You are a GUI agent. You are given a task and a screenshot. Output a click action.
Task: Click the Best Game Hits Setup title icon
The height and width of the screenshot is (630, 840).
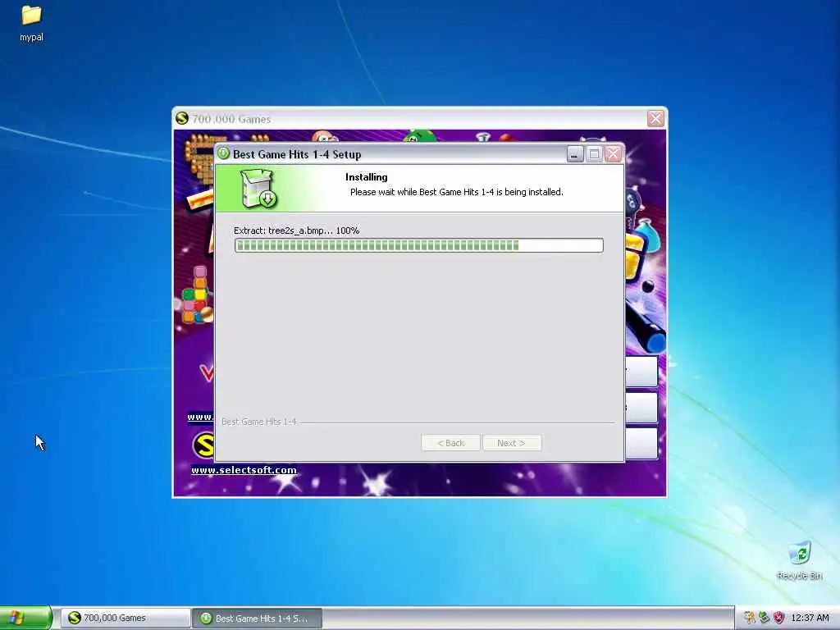[x=223, y=153]
